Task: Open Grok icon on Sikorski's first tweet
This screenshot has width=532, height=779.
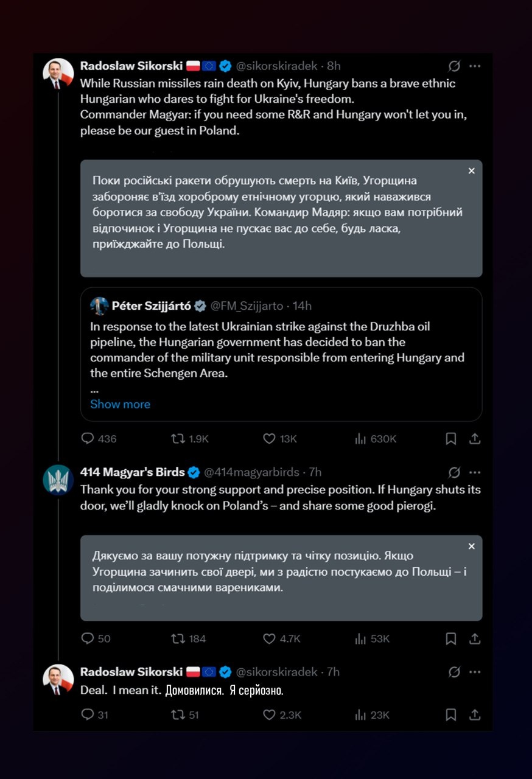Action: [454, 66]
